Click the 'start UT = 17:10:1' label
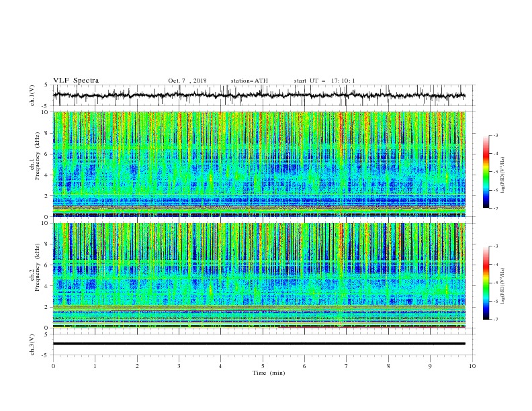The image size is (532, 411). coord(324,81)
